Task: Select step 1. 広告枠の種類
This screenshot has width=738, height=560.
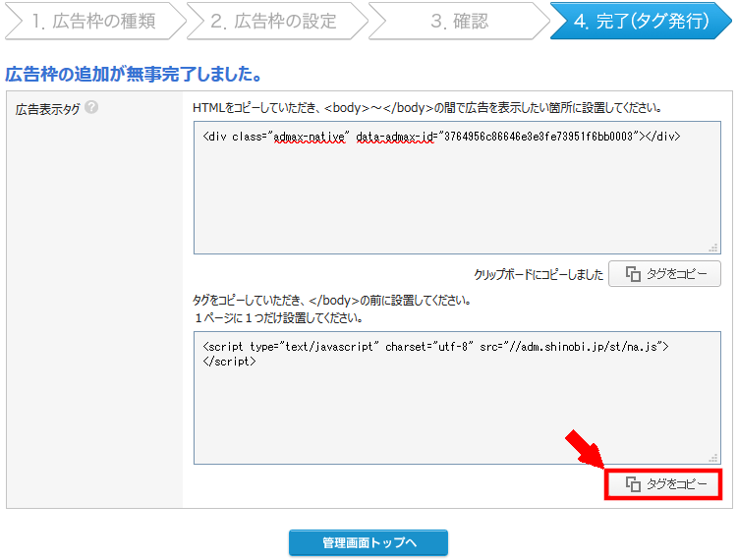Action: [x=93, y=22]
